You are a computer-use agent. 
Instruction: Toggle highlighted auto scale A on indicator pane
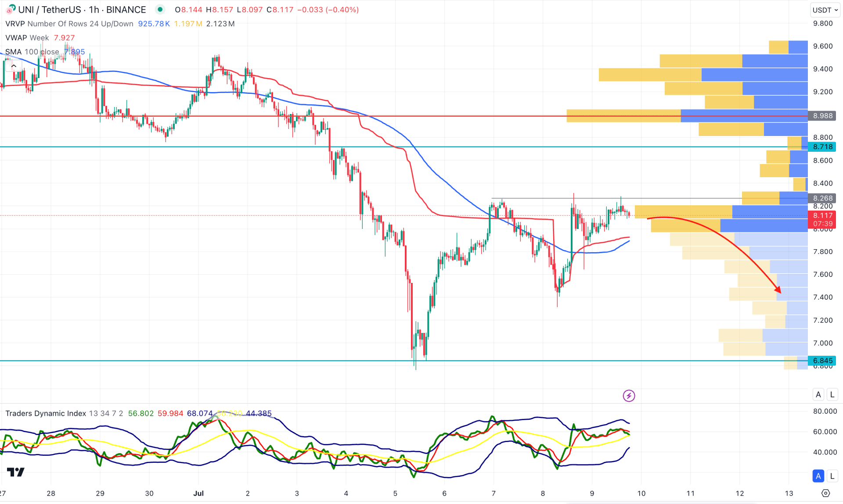pos(818,476)
